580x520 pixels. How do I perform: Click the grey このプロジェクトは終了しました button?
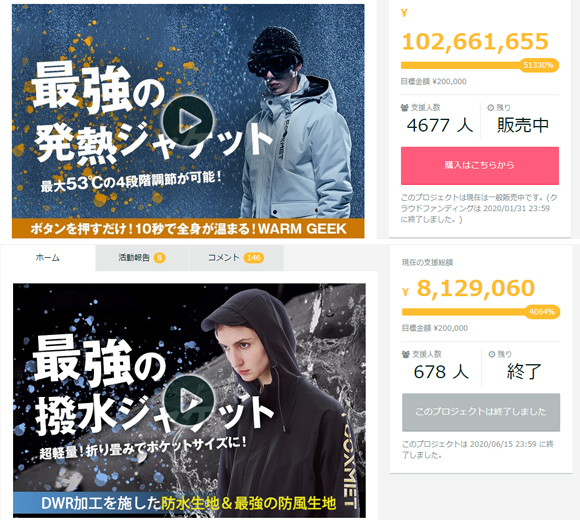481,412
